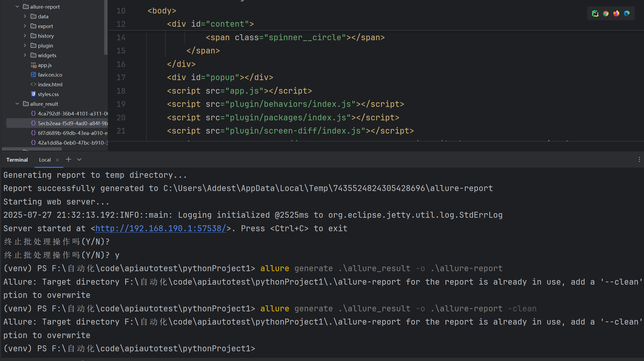Click "Generating report to temp directory..." line
Image resolution: width=644 pixels, height=361 pixels.
point(95,175)
